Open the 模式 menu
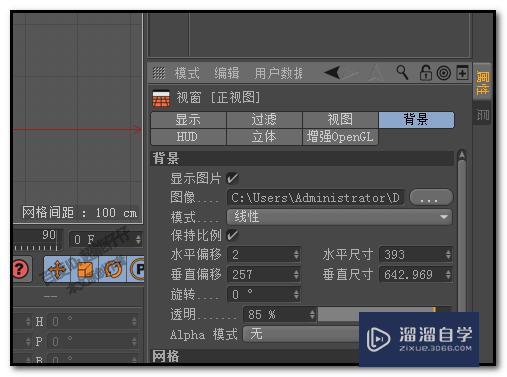This screenshot has height=377, width=507. (x=187, y=73)
